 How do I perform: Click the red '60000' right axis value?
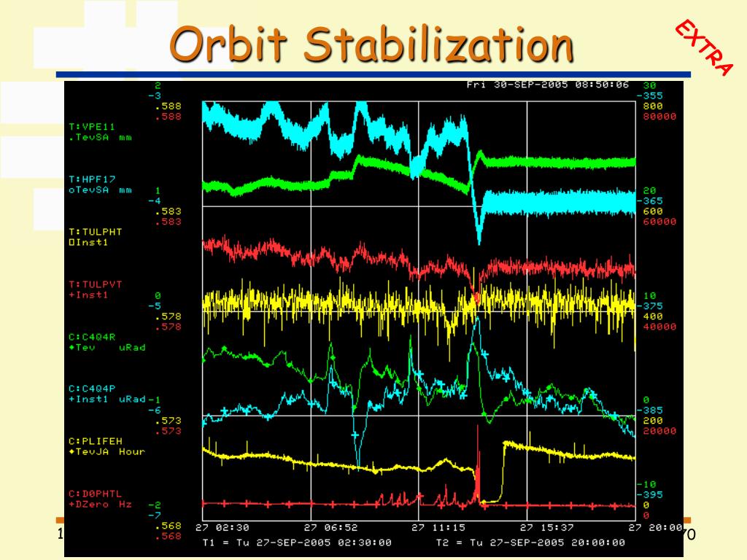coord(659,222)
